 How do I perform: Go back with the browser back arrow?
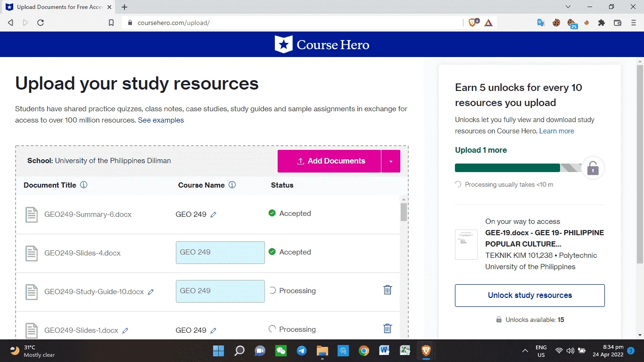pos(10,23)
